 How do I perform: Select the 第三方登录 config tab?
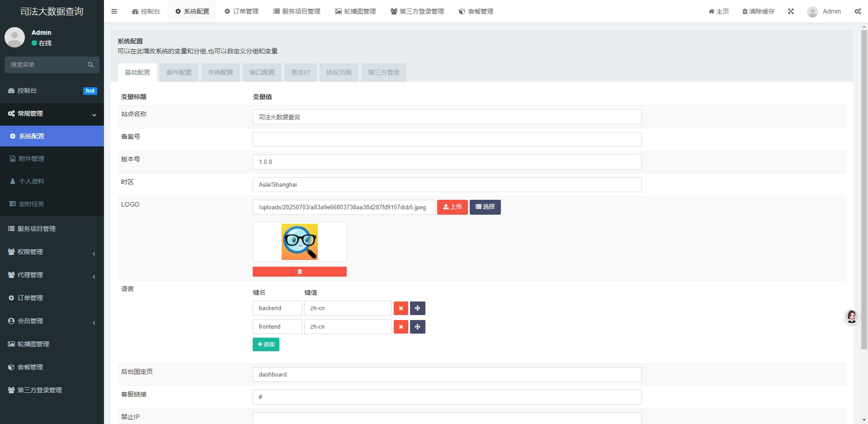click(x=384, y=72)
